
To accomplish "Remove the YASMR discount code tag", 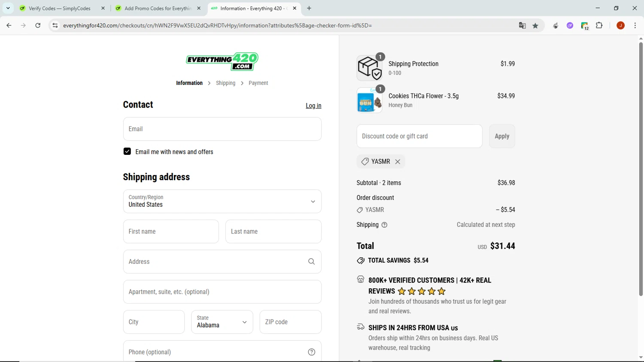I will click(398, 162).
